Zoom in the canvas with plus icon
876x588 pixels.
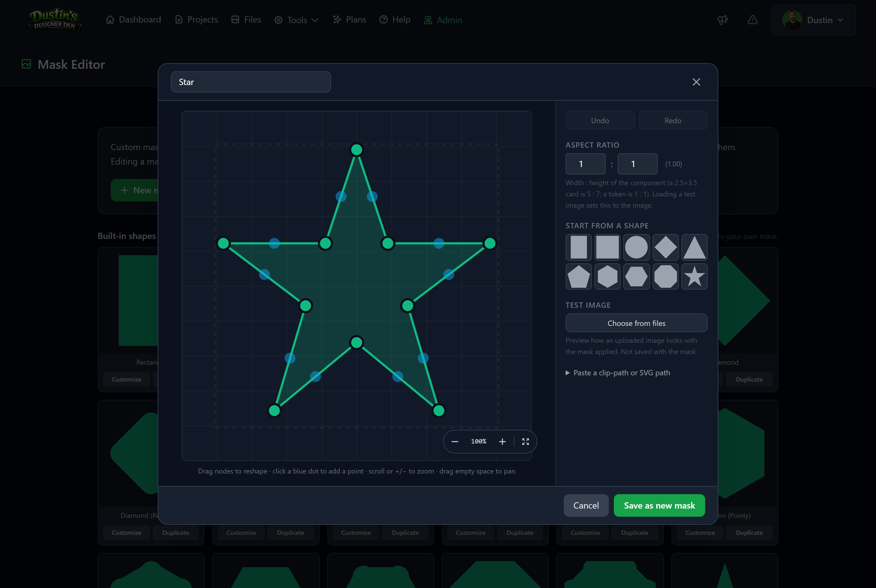tap(502, 442)
